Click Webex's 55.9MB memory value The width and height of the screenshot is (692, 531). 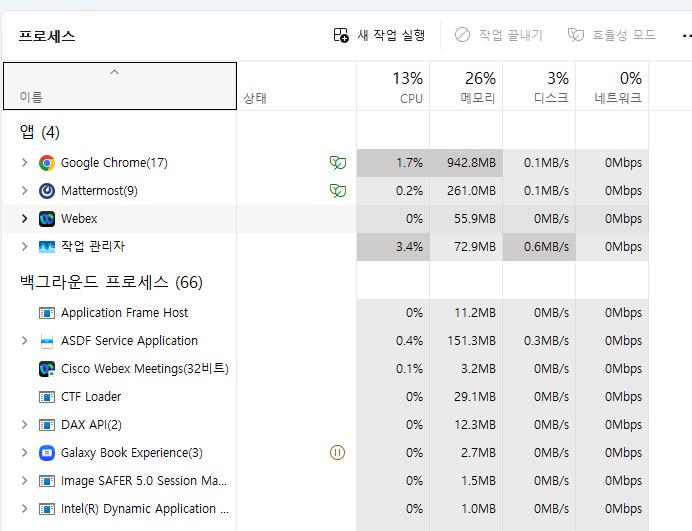coord(475,218)
